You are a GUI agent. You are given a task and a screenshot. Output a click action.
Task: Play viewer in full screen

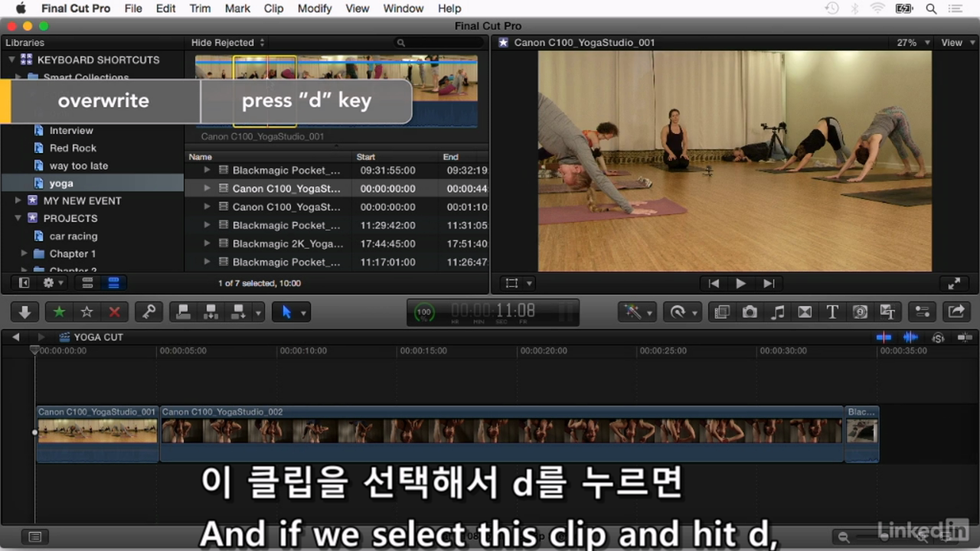coord(954,283)
